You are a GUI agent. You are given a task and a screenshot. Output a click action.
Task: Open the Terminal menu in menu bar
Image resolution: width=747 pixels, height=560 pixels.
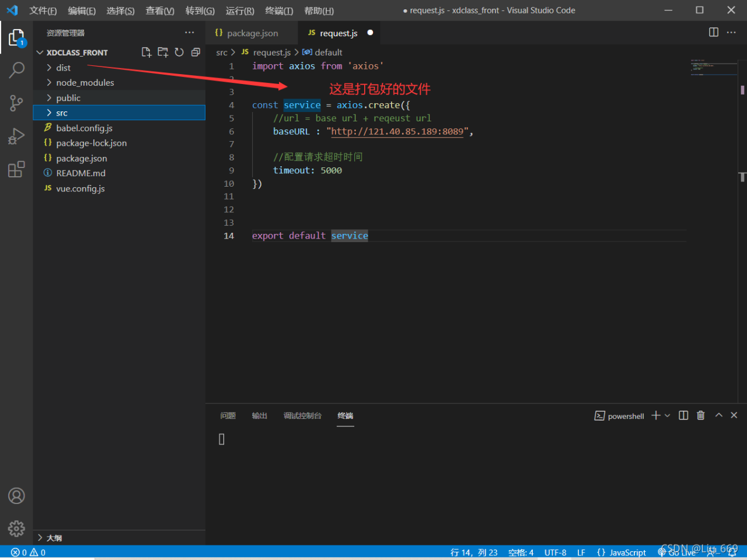point(278,10)
